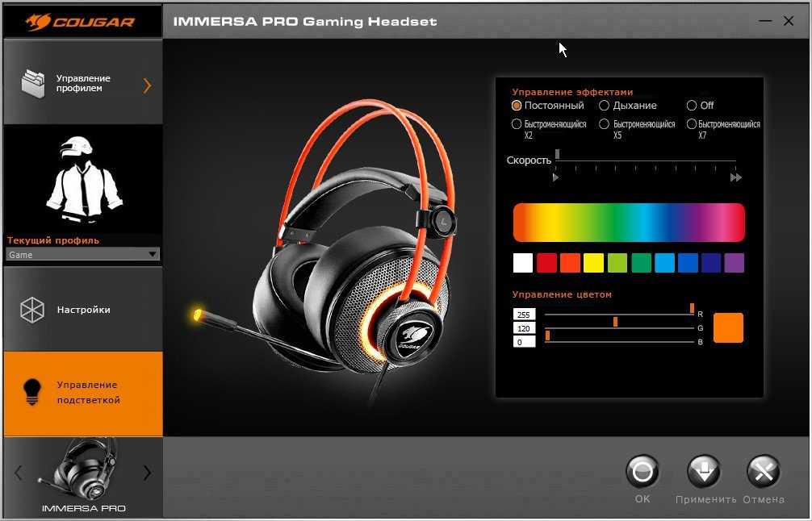Click the Настройки cube icon
Image resolution: width=812 pixels, height=521 pixels.
pos(32,310)
